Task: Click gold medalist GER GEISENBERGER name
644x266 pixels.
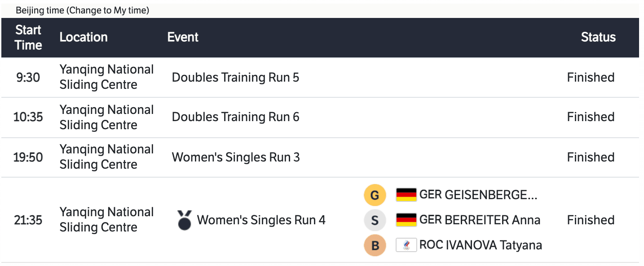Action: (x=478, y=195)
